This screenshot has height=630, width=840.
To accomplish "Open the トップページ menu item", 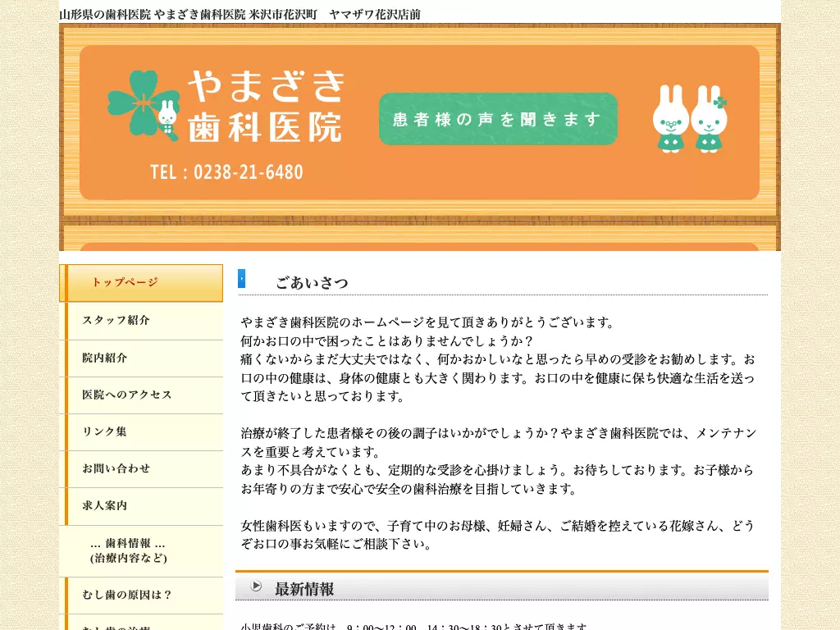I will 141,283.
